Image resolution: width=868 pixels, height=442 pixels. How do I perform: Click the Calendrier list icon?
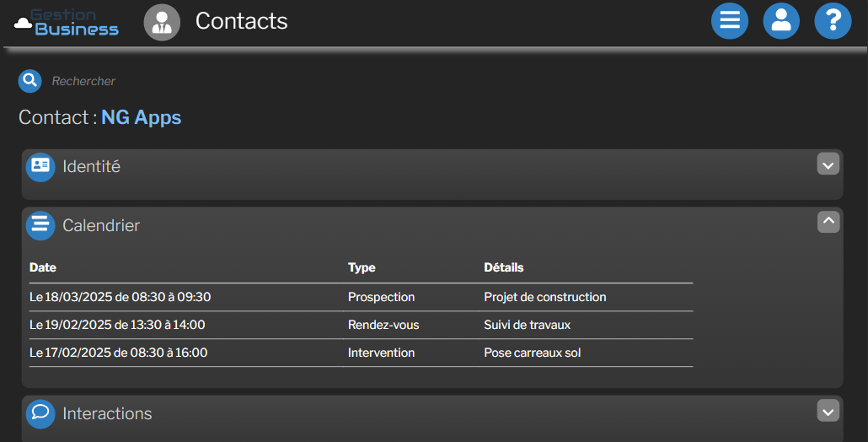click(40, 225)
